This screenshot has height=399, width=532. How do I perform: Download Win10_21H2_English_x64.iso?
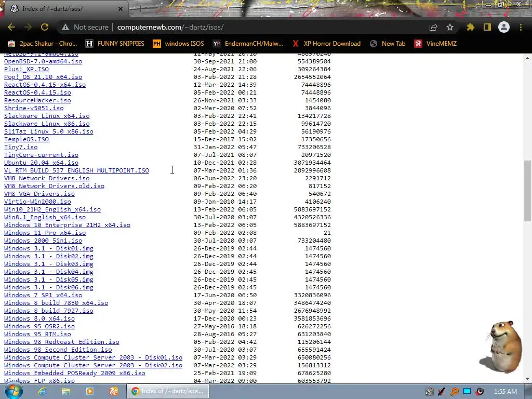click(52, 210)
